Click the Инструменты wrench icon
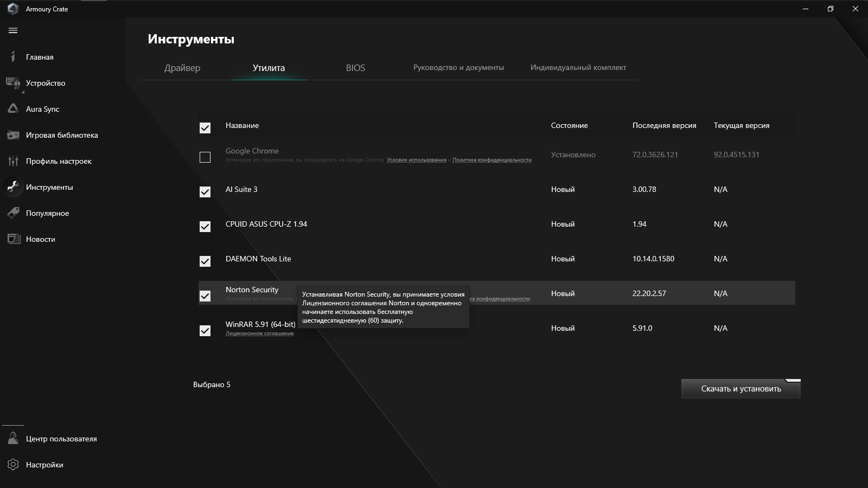 point(13,187)
